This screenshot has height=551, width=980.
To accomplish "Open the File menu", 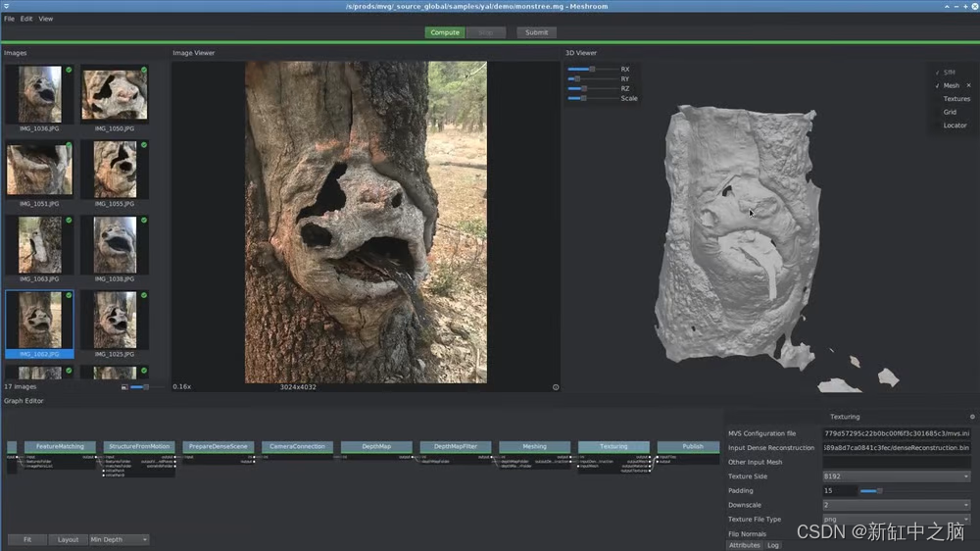I will 9,19.
